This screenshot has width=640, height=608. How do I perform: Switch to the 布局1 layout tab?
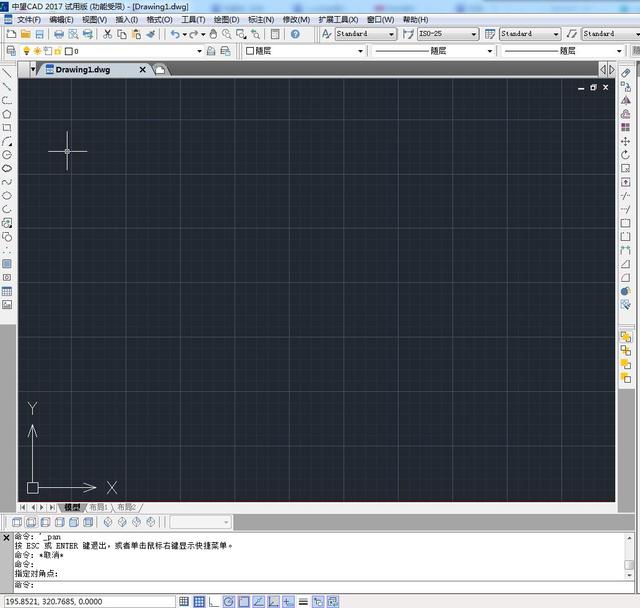coord(99,507)
